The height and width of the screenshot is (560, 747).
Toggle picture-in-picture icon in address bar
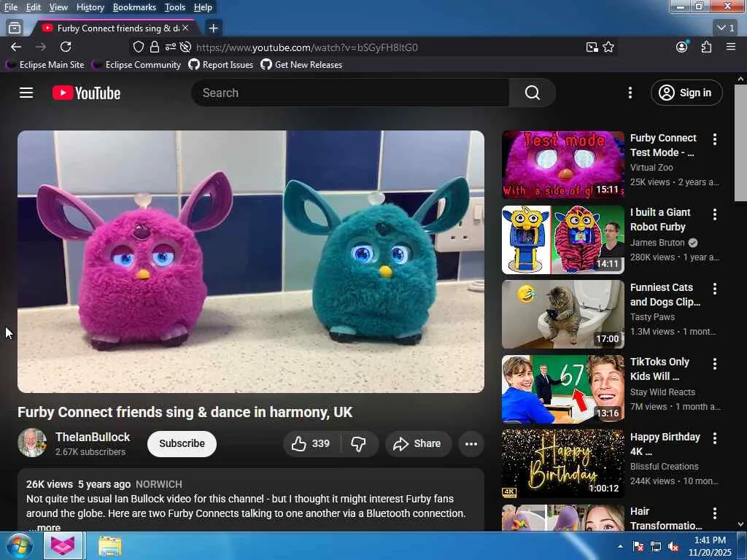[x=592, y=47]
